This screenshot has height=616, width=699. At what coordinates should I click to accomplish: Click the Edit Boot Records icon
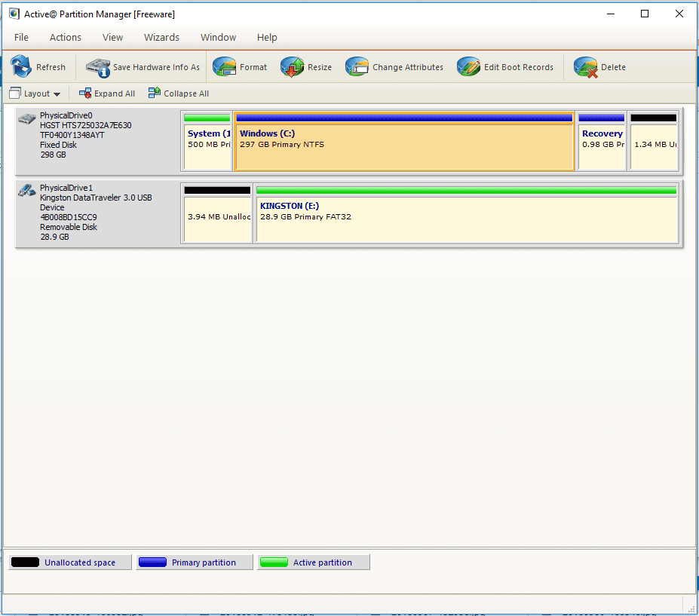(x=468, y=67)
